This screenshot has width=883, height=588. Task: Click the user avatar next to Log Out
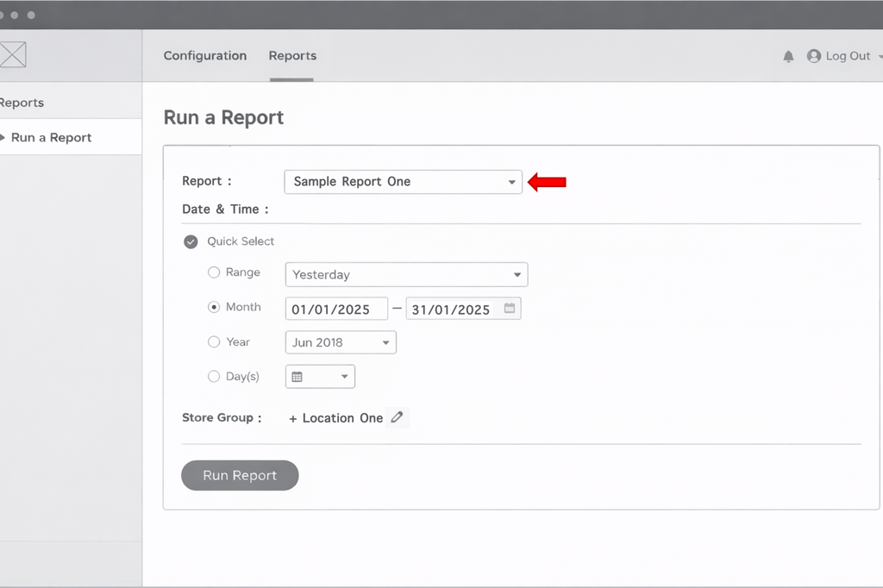click(814, 56)
